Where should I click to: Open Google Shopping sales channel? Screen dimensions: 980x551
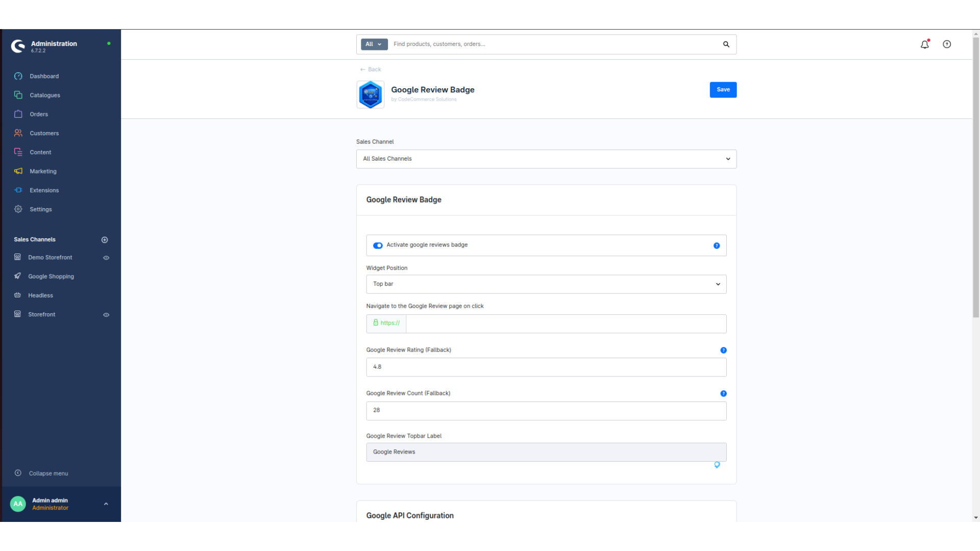[x=51, y=277]
